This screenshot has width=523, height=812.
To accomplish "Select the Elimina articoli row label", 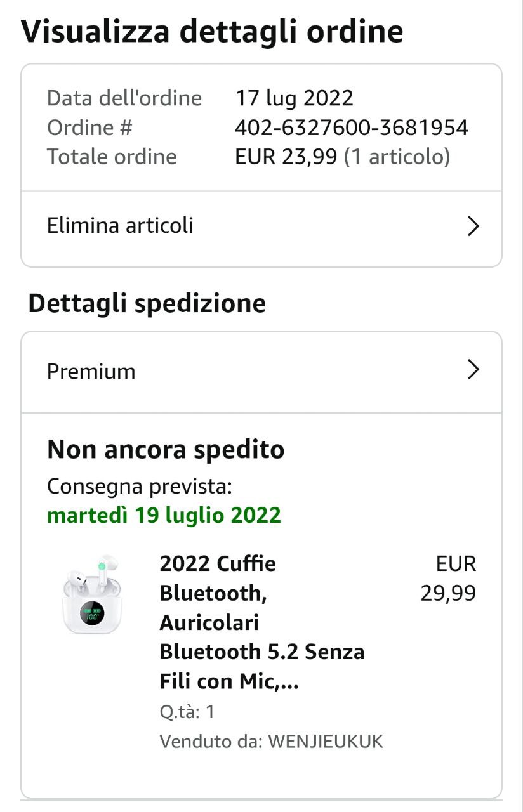I will 120,226.
